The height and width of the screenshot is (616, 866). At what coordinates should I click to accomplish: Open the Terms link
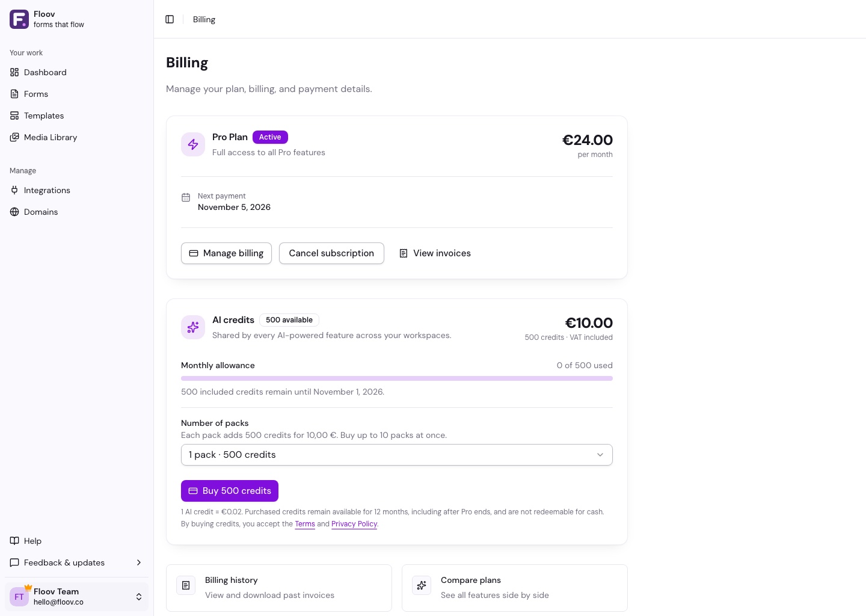(x=305, y=524)
